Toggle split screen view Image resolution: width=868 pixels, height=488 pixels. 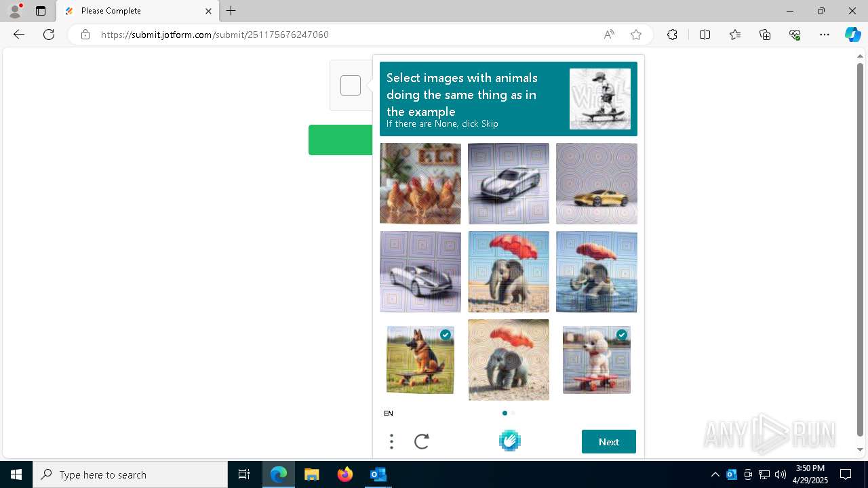705,35
